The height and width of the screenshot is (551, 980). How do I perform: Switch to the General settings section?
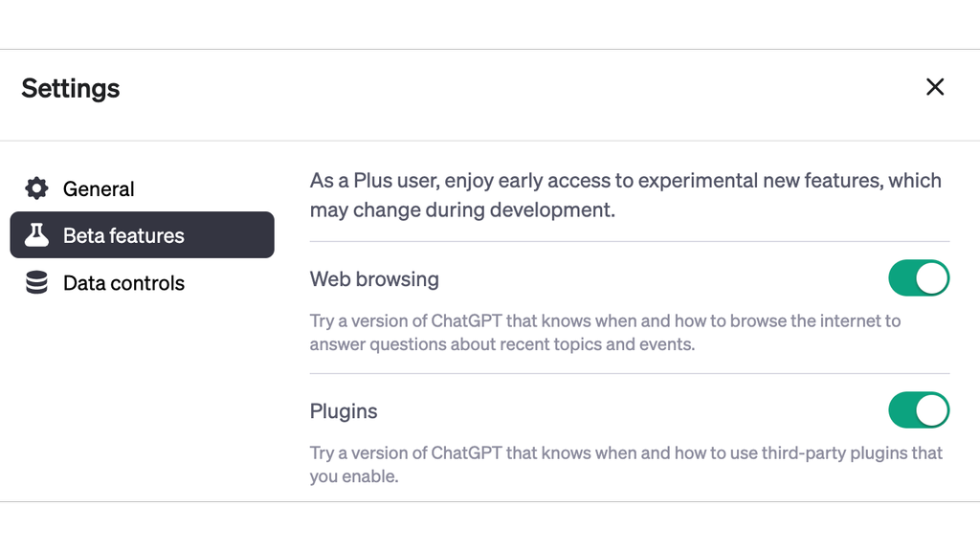(99, 188)
